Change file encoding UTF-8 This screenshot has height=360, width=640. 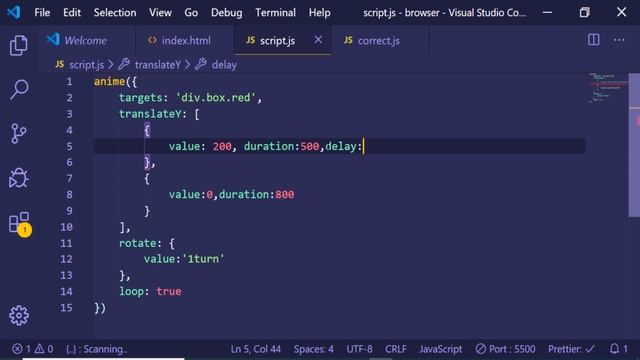click(x=359, y=349)
